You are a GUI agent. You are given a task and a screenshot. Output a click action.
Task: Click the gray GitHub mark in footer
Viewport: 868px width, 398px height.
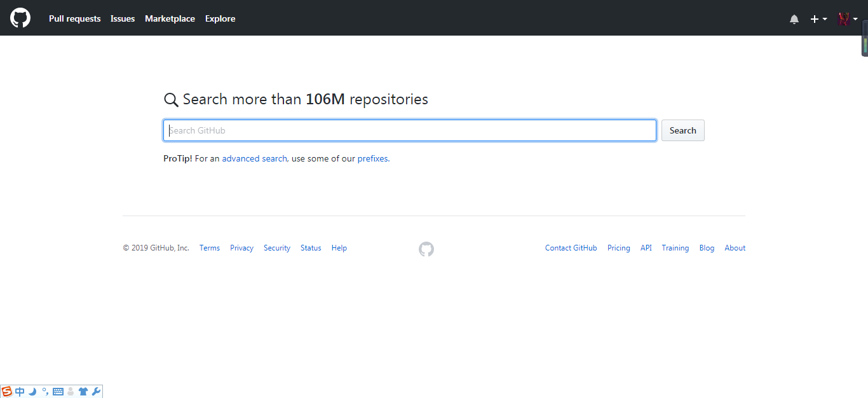click(426, 249)
